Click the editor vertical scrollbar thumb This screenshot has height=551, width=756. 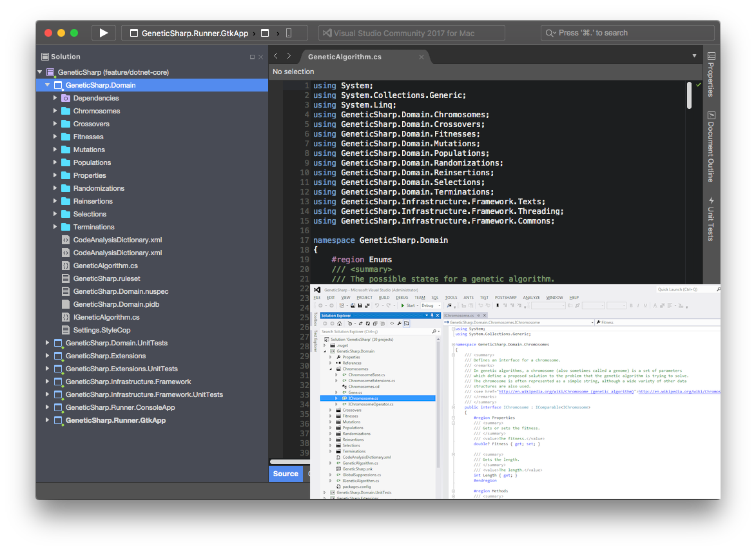click(689, 95)
